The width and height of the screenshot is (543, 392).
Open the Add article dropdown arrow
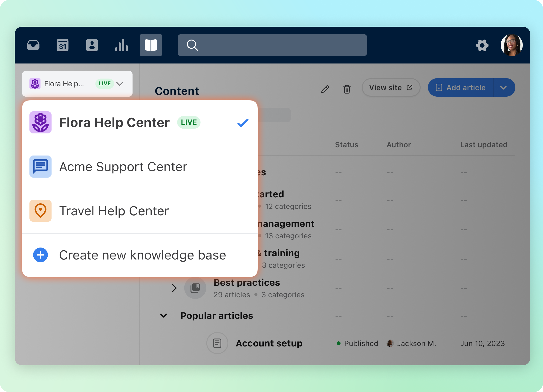(503, 88)
